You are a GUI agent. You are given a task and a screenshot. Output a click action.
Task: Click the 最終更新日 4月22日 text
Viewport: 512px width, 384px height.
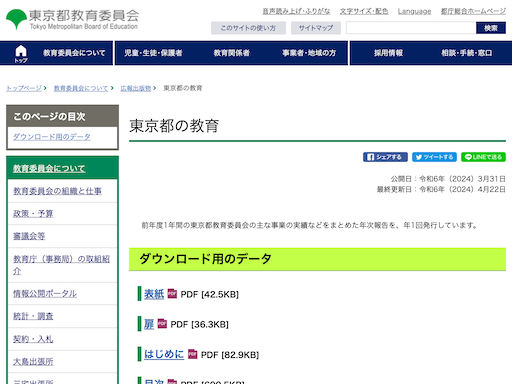441,189
